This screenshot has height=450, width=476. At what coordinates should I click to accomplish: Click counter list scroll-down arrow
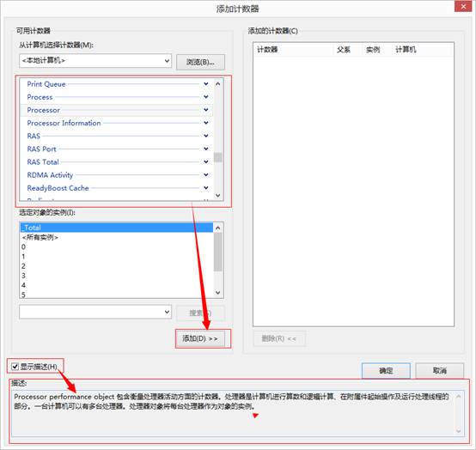click(x=217, y=196)
